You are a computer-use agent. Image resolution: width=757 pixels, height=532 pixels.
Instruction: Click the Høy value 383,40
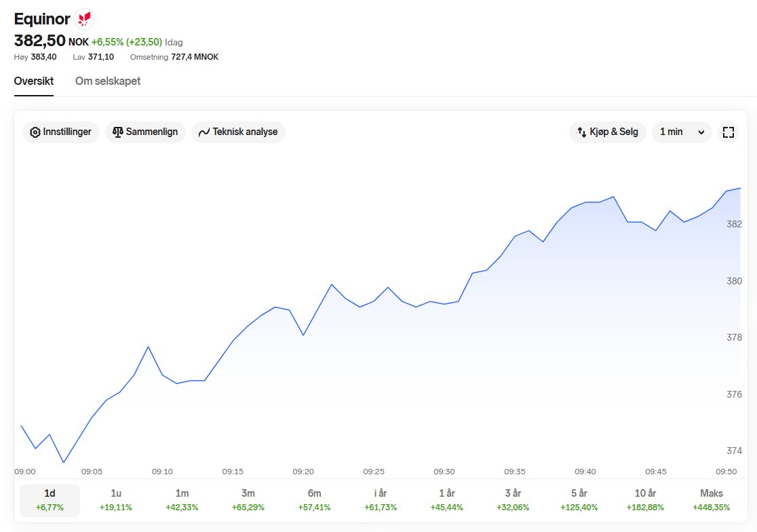(x=43, y=57)
